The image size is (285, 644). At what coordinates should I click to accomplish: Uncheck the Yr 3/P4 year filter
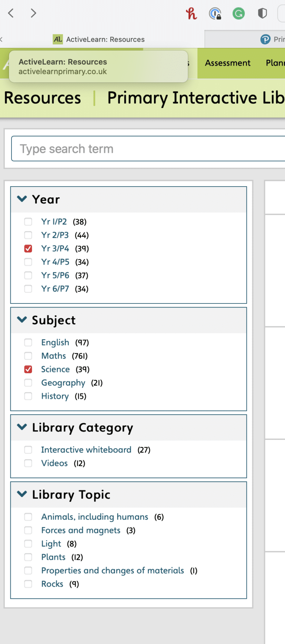pyautogui.click(x=28, y=249)
